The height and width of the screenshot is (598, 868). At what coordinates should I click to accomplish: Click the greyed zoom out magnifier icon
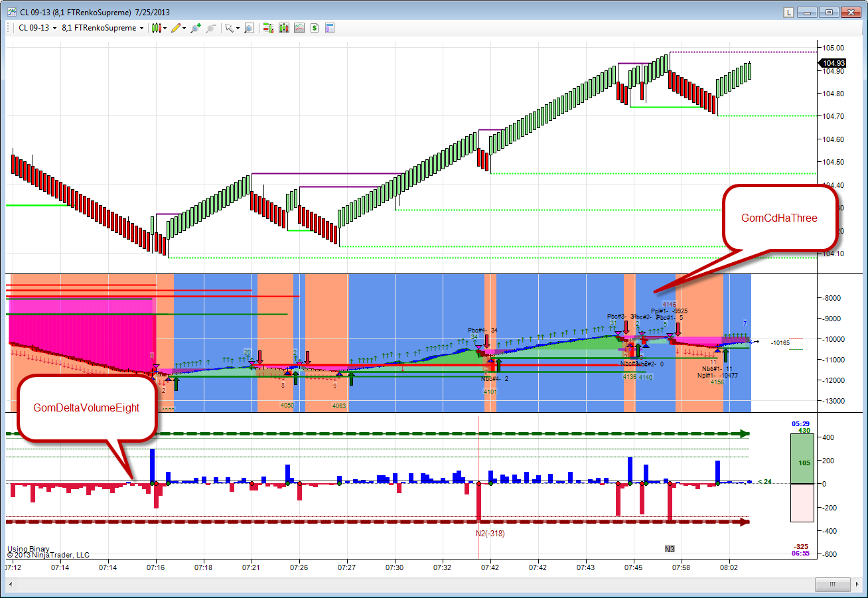pyautogui.click(x=211, y=28)
